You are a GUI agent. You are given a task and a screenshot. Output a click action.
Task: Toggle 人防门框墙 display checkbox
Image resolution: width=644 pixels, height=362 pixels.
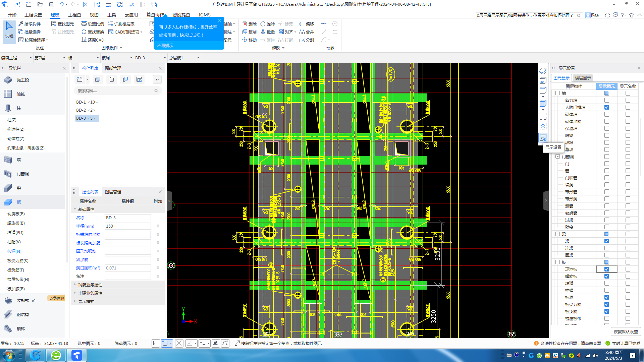tap(607, 108)
